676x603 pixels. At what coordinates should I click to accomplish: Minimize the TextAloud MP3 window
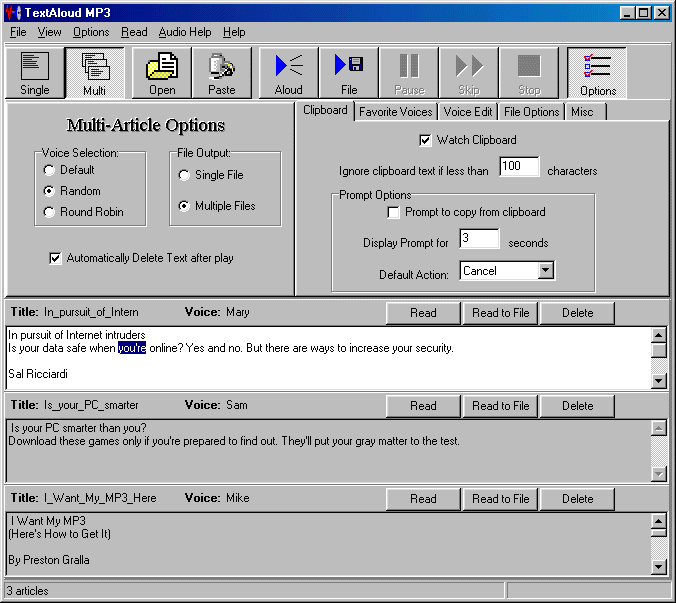627,13
